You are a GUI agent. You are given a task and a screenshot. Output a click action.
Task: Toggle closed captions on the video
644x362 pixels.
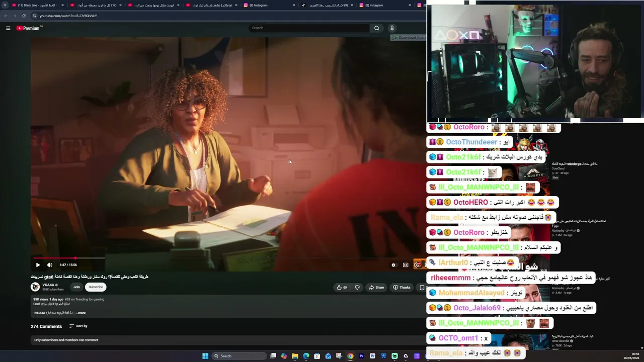(x=406, y=265)
